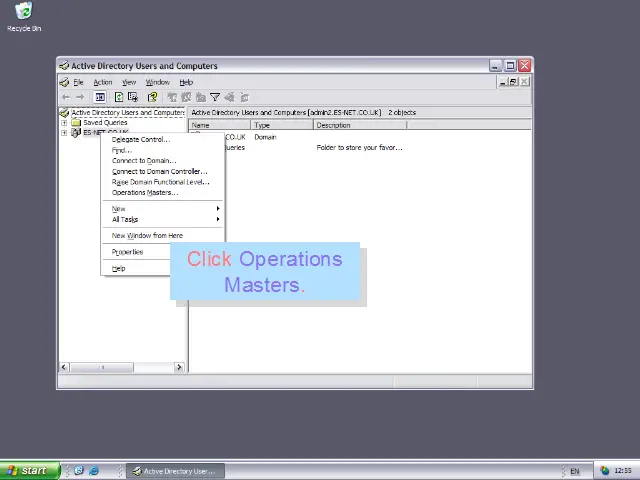The width and height of the screenshot is (640, 480).
Task: Click the system tray network icon
Action: point(604,471)
